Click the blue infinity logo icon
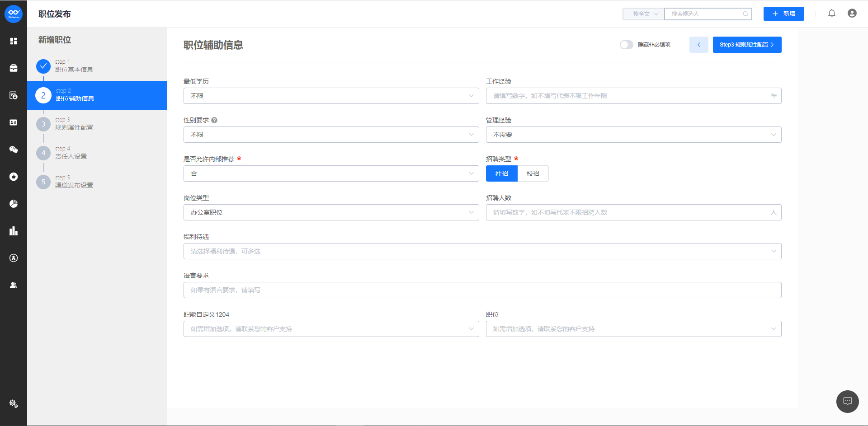868x426 pixels. 14,14
